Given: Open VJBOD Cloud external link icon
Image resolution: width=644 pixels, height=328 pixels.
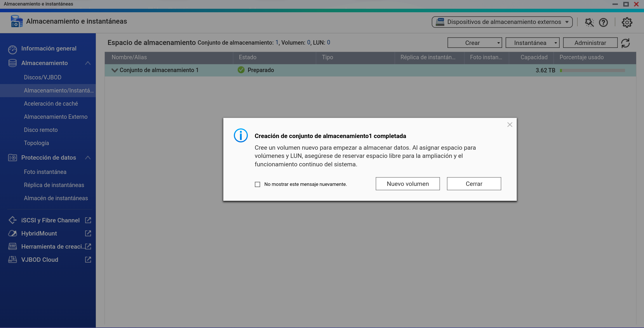Looking at the screenshot, I should click(88, 260).
